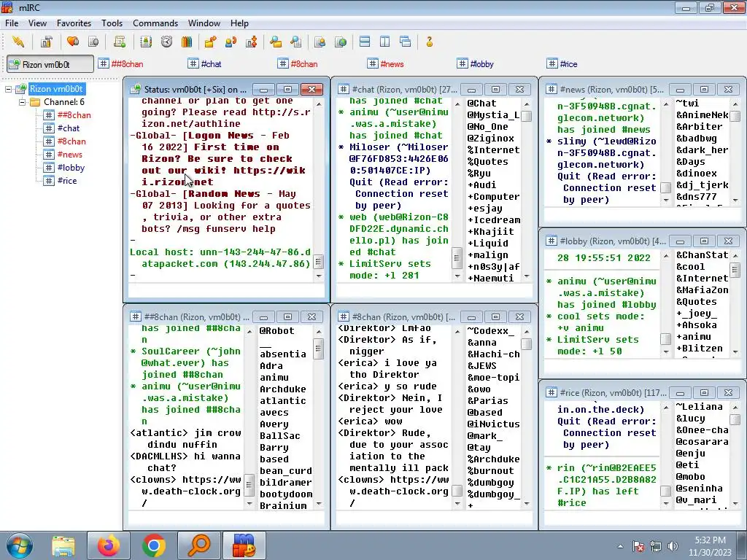Open mIRC Options hammer icon
The image size is (747, 560).
tap(46, 42)
